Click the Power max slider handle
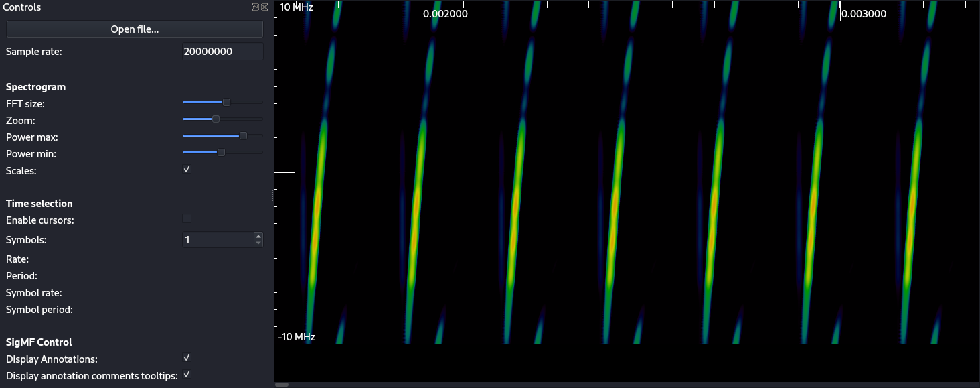 pos(243,136)
